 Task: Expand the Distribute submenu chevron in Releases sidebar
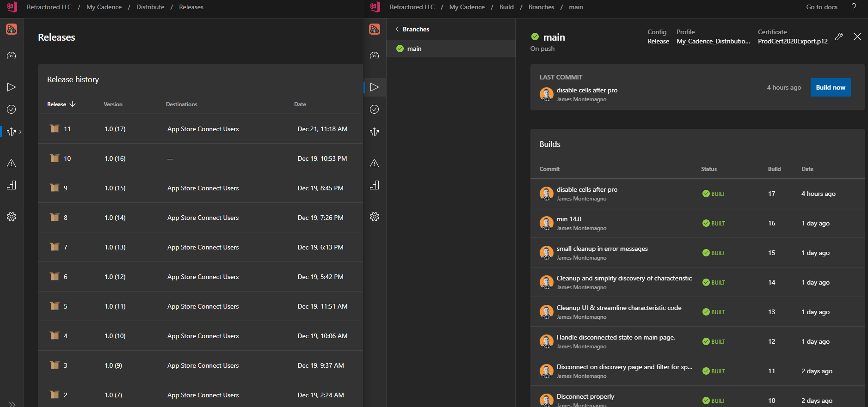click(x=20, y=132)
